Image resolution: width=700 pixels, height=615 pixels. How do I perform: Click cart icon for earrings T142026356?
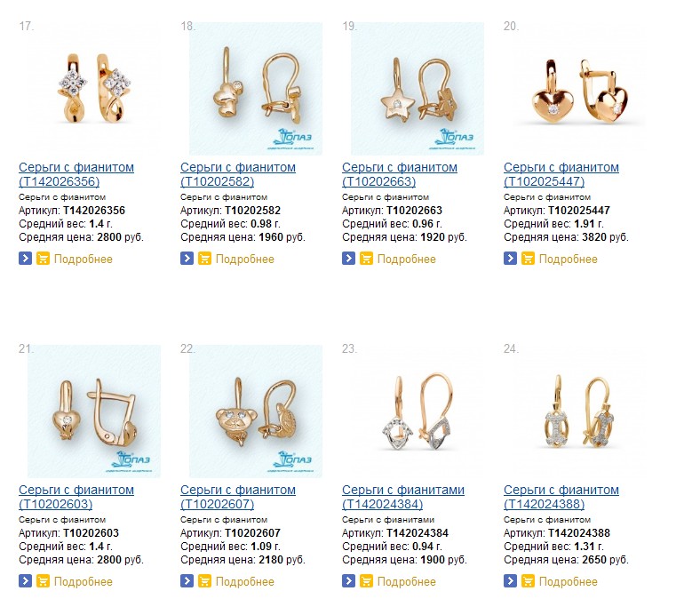43,258
